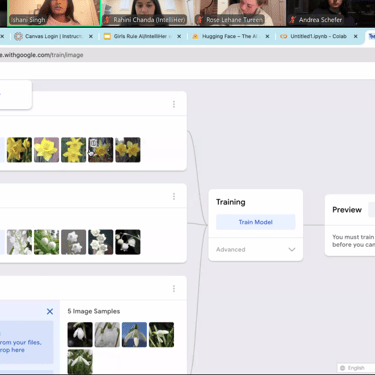Select snowdrop sample in second row

click(80, 361)
